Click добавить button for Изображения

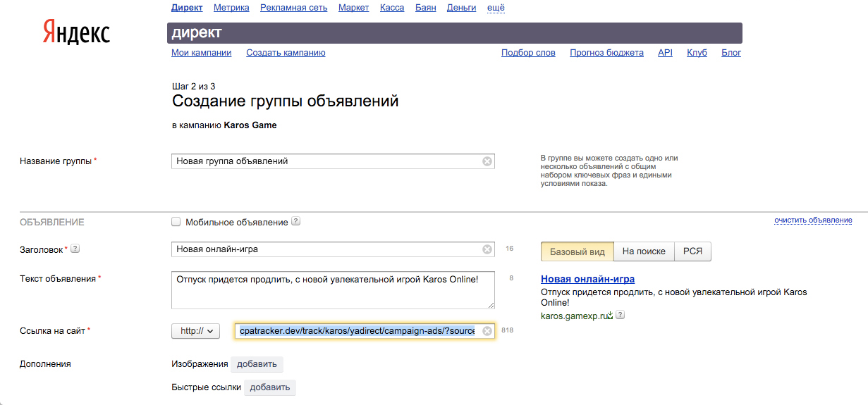tap(257, 364)
